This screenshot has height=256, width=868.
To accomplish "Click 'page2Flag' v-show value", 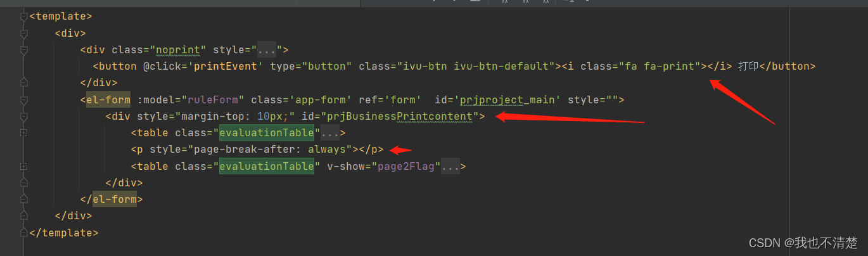I will click(406, 167).
